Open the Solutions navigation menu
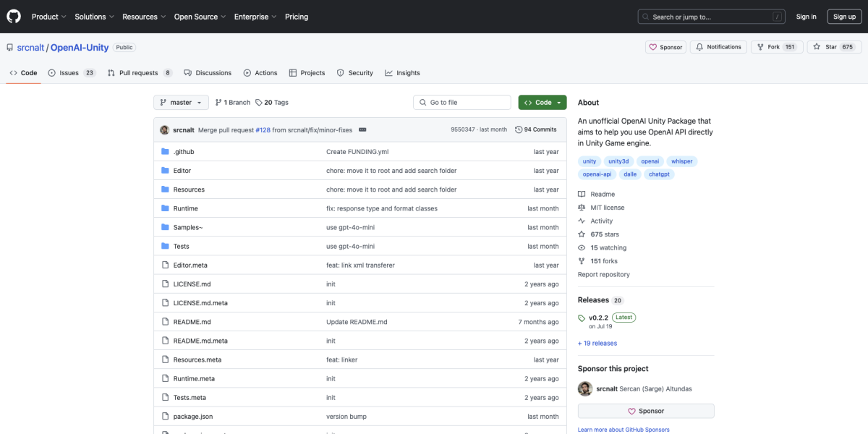The image size is (868, 434). (x=94, y=17)
